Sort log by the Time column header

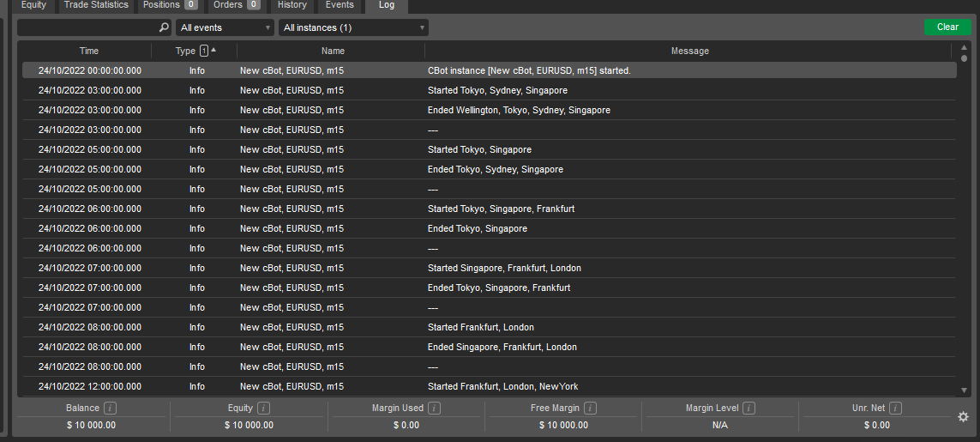[x=89, y=51]
